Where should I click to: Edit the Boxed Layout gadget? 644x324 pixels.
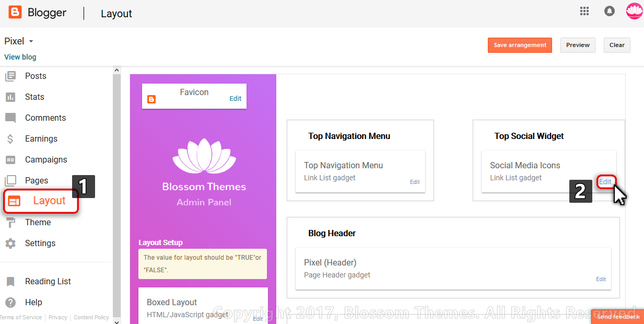coord(258,319)
